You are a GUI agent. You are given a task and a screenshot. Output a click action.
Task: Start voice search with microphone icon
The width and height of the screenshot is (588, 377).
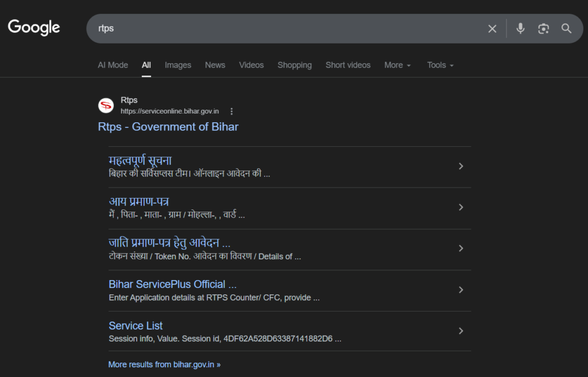[520, 29]
